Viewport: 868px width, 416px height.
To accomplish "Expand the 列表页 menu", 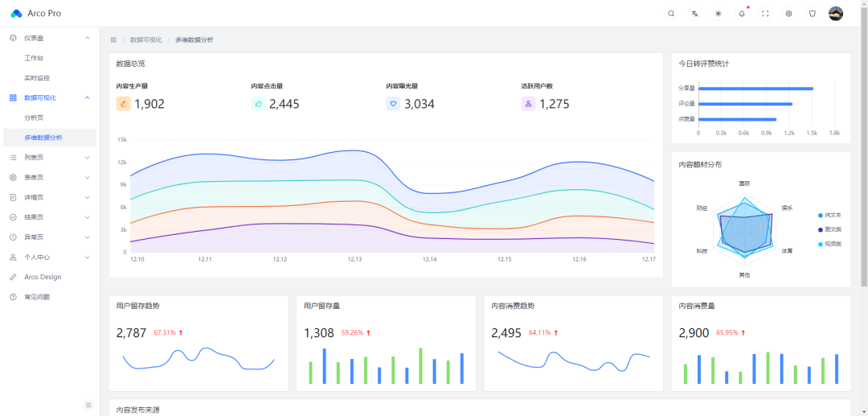I will tap(49, 158).
